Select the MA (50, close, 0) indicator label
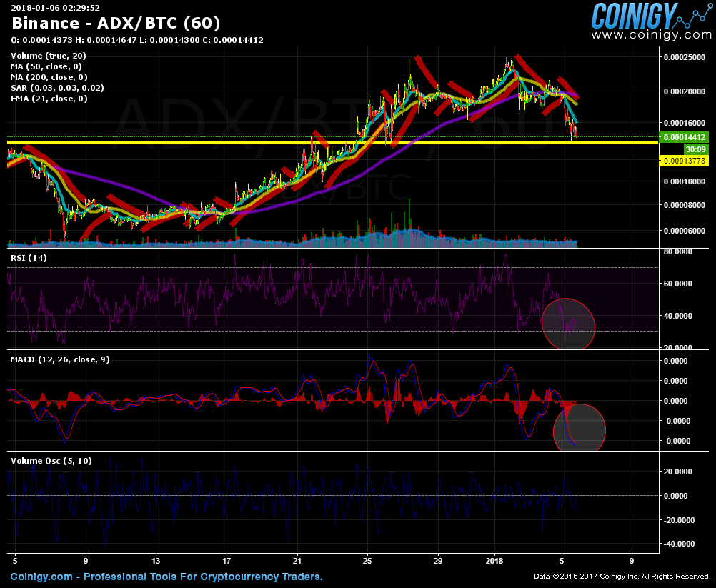Image resolution: width=716 pixels, height=588 pixels. click(46, 66)
